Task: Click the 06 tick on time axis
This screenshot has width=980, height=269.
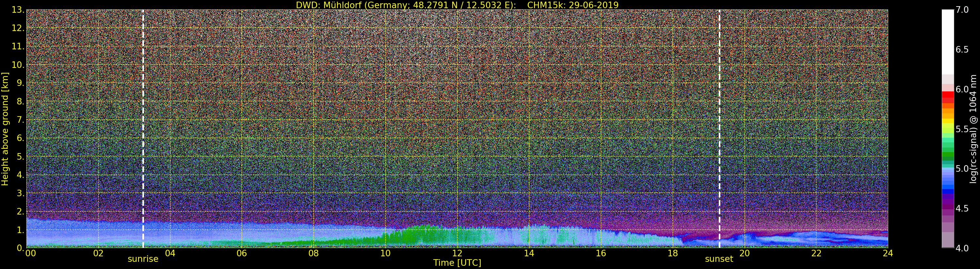Action: pos(242,253)
